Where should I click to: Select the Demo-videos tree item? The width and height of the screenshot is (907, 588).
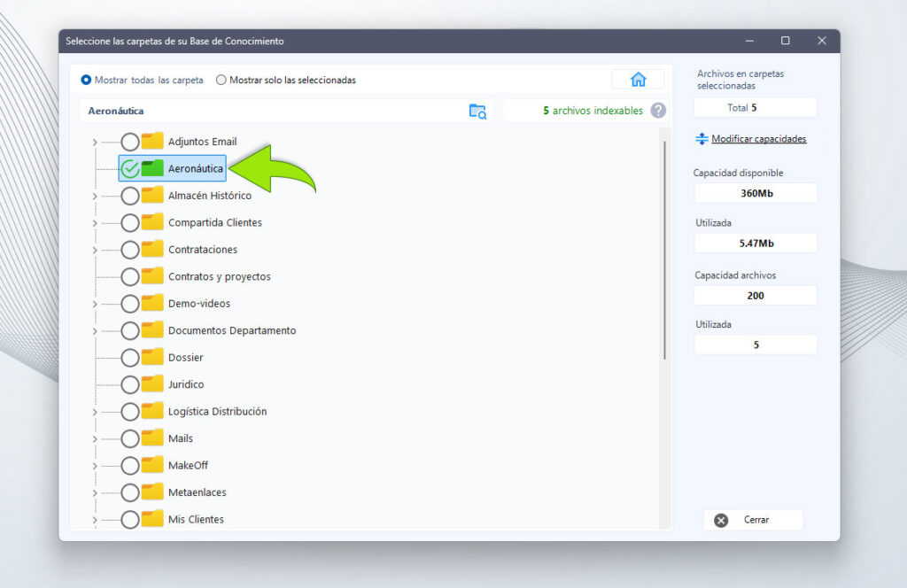199,304
